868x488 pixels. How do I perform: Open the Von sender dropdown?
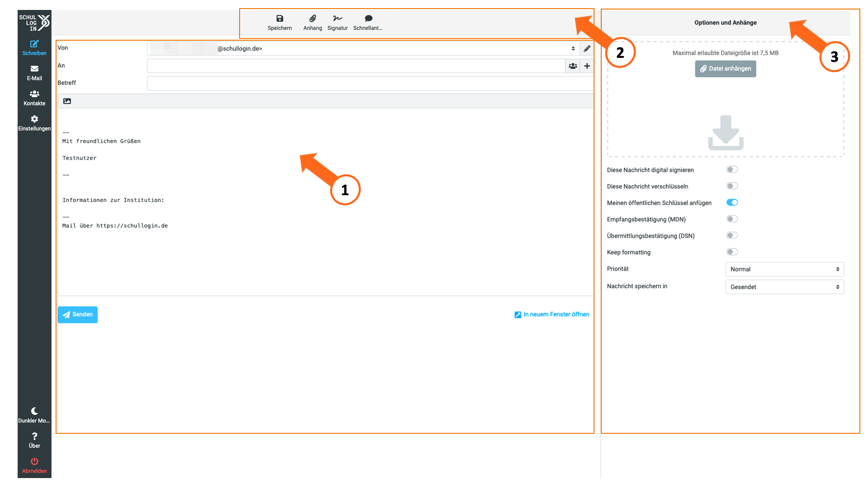click(x=363, y=48)
